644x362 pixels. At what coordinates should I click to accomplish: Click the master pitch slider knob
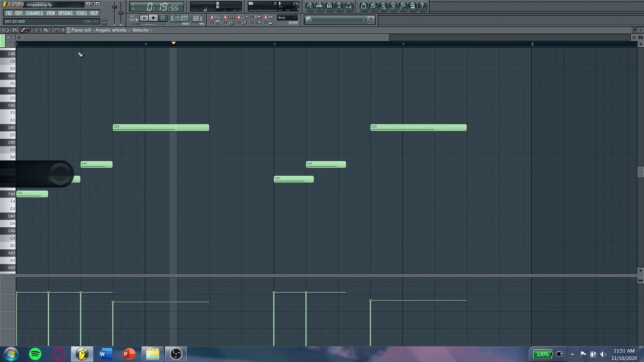tap(121, 13)
